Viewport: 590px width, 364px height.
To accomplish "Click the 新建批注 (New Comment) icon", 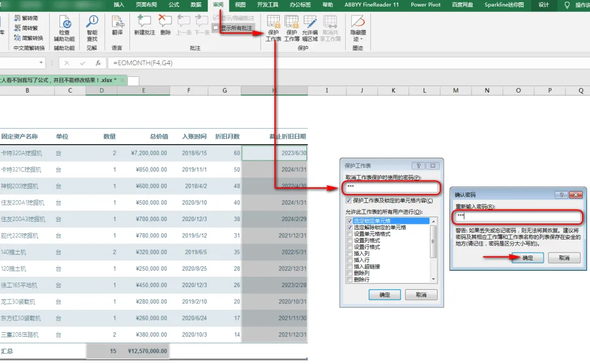I will click(x=144, y=25).
